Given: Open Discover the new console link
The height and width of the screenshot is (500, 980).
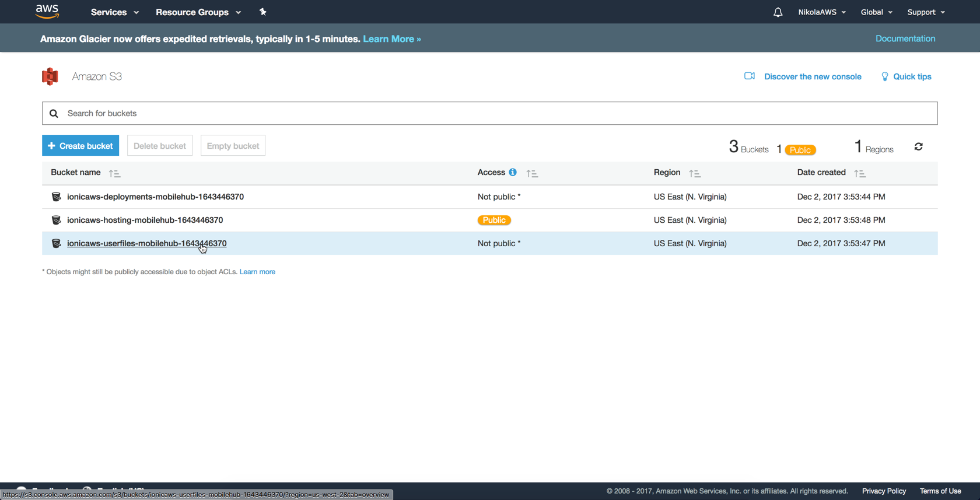Looking at the screenshot, I should 813,76.
